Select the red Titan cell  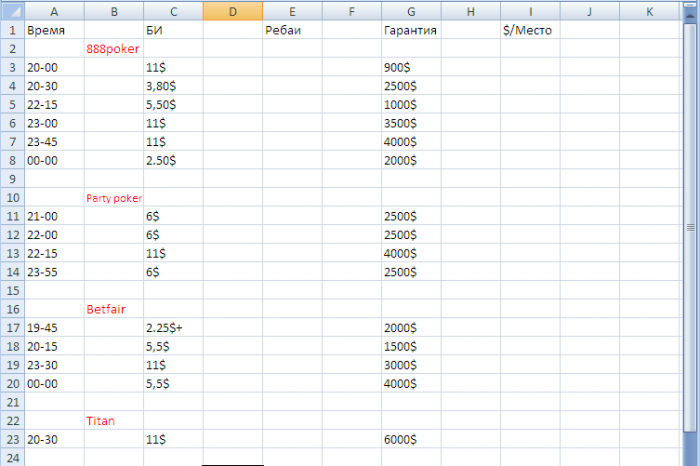coord(114,420)
